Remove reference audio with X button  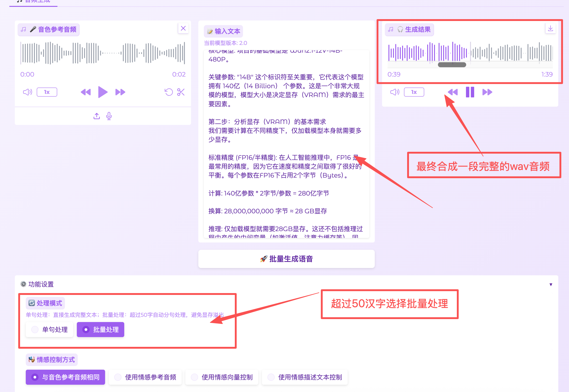(183, 28)
